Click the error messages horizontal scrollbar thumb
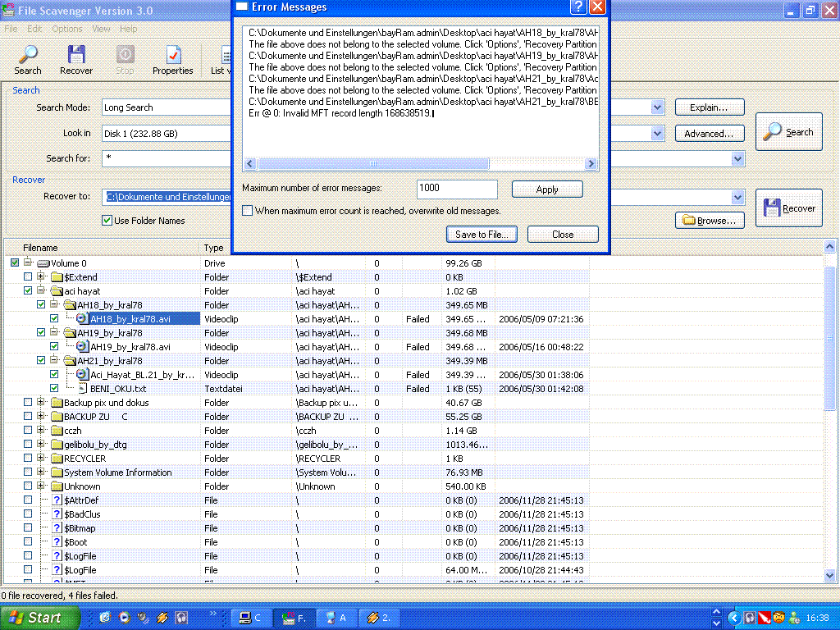 click(373, 163)
